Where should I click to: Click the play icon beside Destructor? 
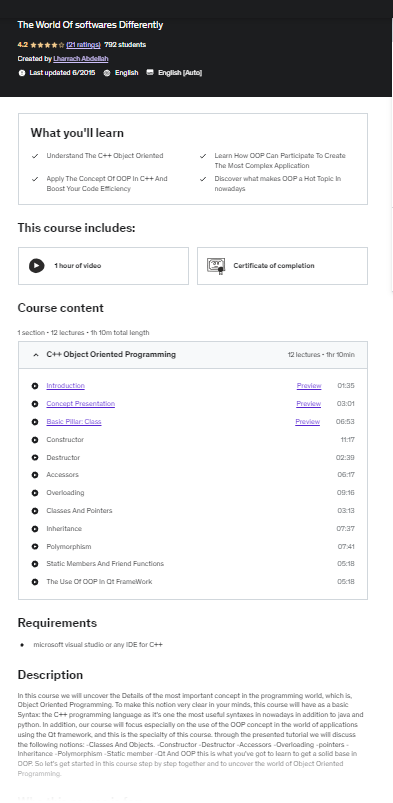tap(35, 457)
